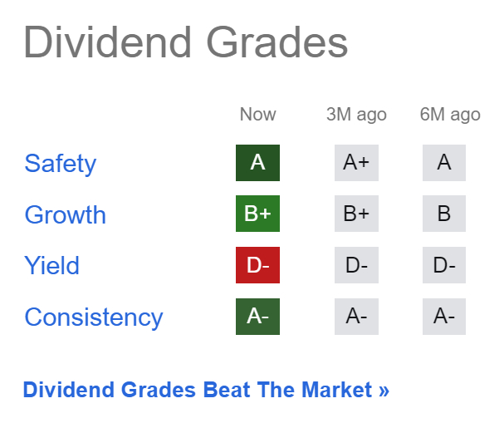504x423 pixels.
Task: Click the 3M ago column header
Action: [356, 114]
